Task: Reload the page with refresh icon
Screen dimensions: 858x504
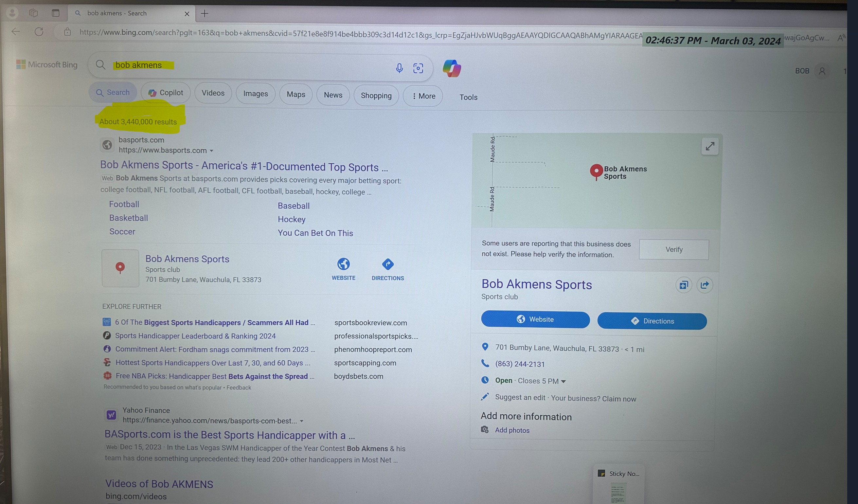Action: tap(39, 32)
